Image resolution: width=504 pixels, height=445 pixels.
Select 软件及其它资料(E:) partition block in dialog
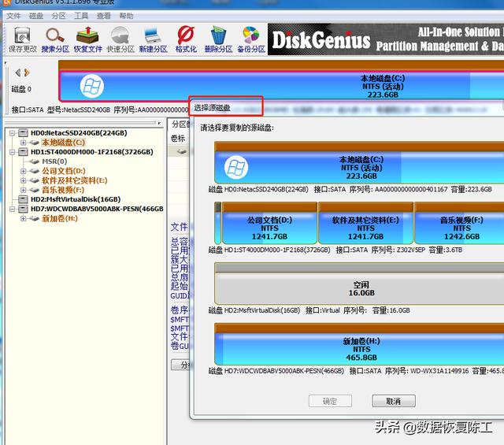(x=365, y=223)
